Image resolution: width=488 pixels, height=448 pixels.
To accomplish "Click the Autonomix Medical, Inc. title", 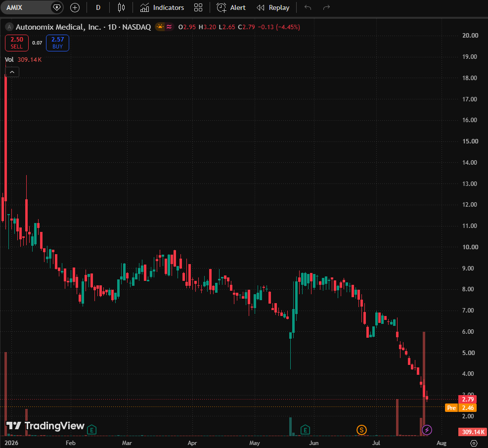I will 58,27.
